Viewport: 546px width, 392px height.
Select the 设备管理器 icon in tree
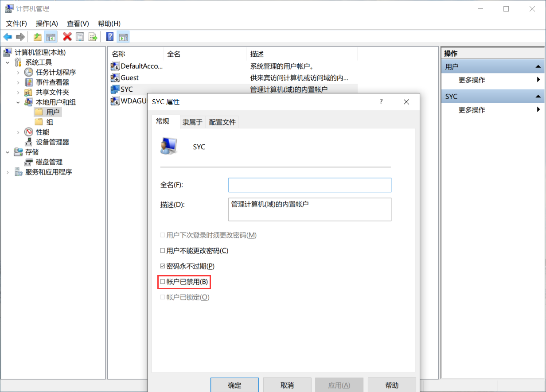[29, 142]
